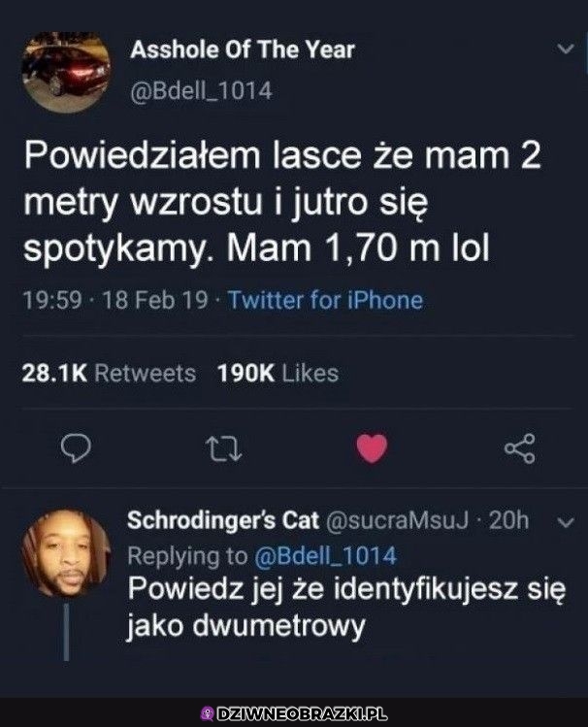This screenshot has height=727, width=588.
Task: Open the 19:59 18 Feb 19 timestamp
Action: 114,300
